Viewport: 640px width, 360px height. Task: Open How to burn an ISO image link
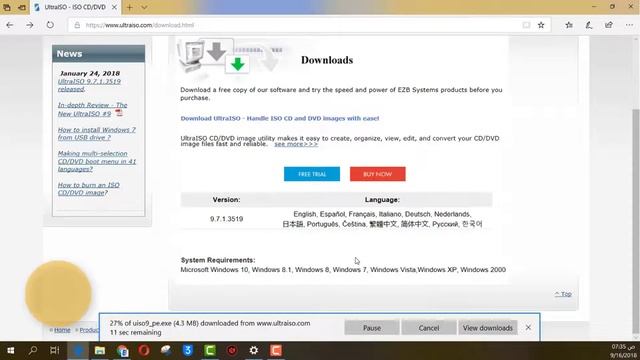pyautogui.click(x=89, y=189)
